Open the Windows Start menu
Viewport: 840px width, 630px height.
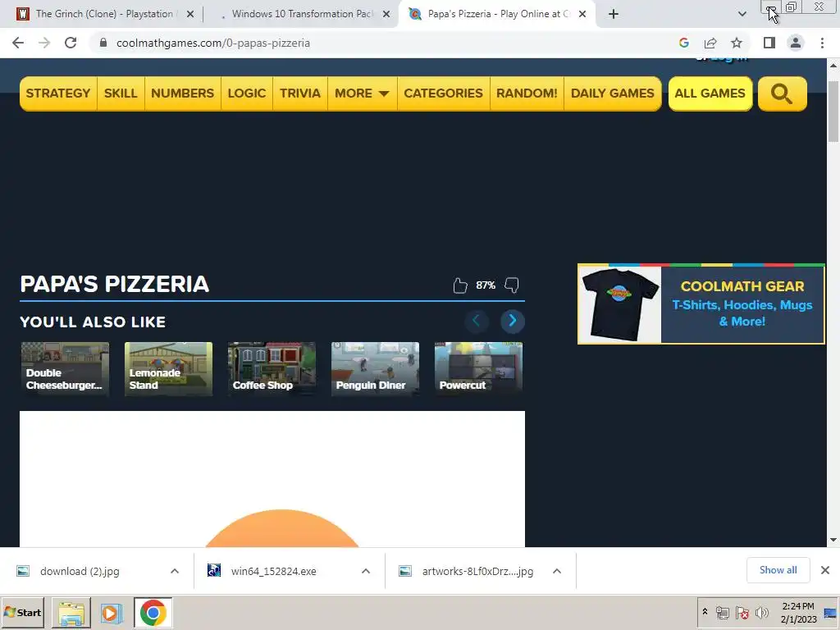coord(22,612)
